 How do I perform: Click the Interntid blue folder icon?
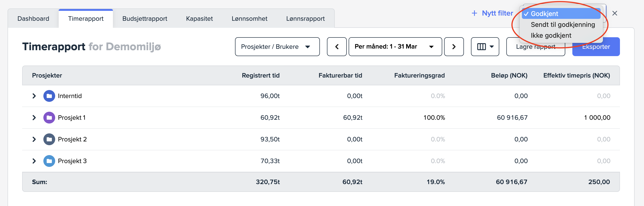coord(49,96)
